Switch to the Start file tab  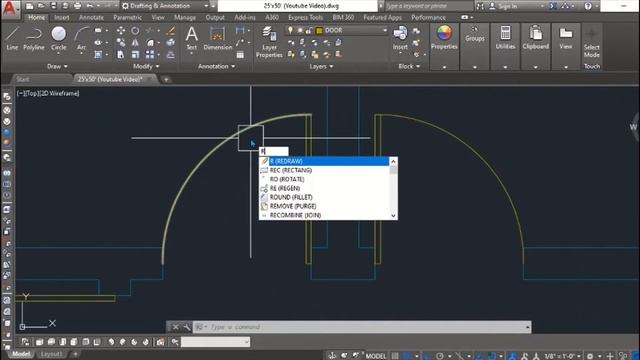[23, 79]
